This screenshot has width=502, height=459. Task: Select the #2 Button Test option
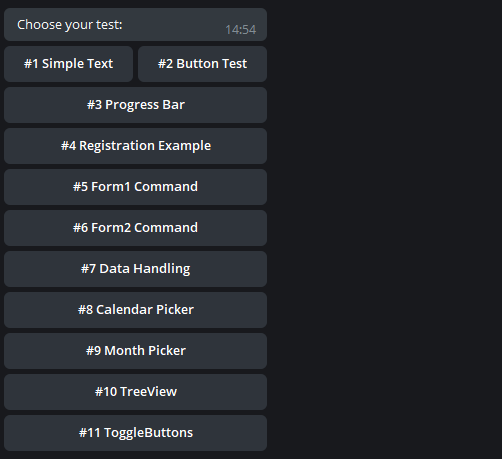pos(202,64)
